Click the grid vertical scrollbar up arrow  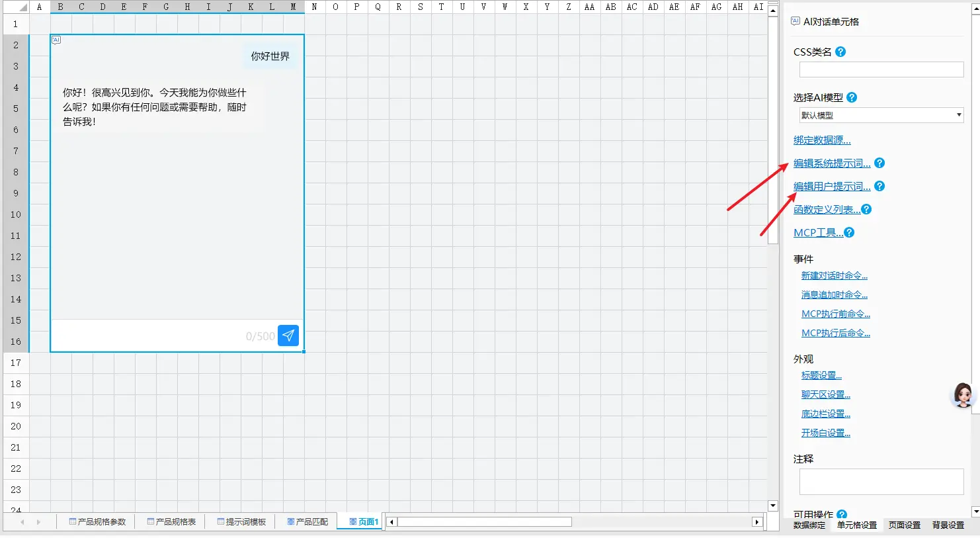tap(772, 11)
